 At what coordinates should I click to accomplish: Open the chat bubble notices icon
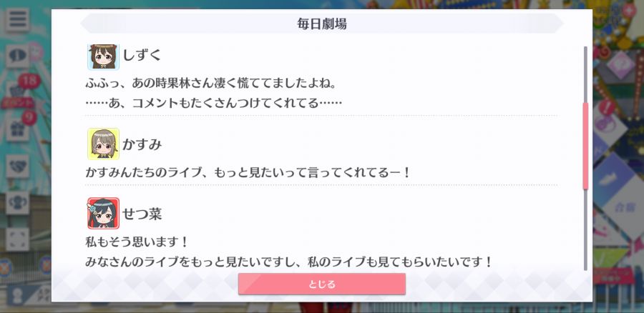tap(17, 56)
